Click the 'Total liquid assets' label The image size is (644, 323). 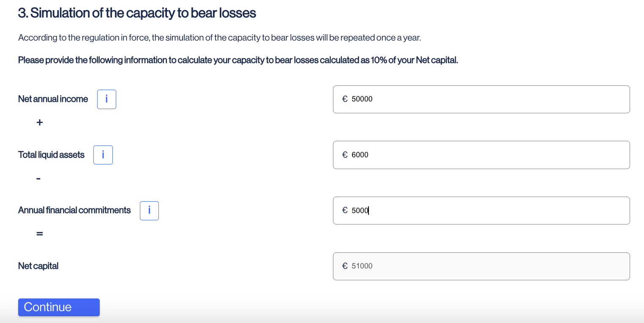51,155
